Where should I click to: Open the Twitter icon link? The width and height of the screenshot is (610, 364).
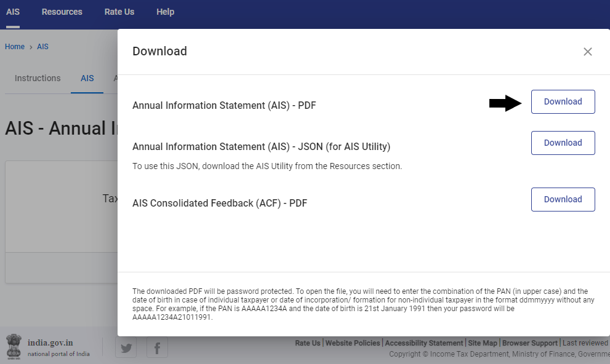[x=126, y=347]
